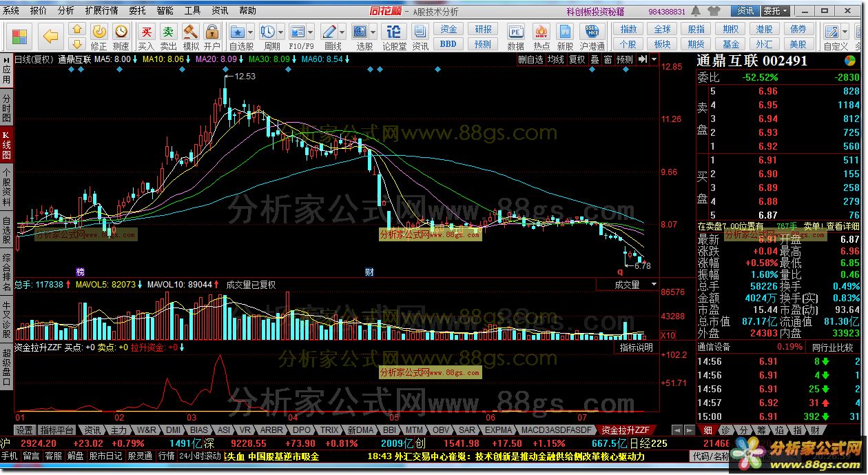Select the EXPMA indicator tab
This screenshot has height=475, width=868.
coord(498,429)
